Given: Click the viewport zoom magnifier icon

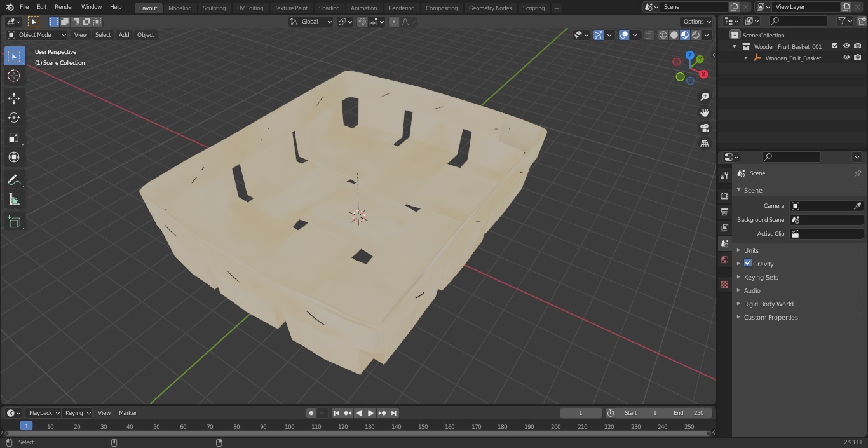Looking at the screenshot, I should (704, 97).
